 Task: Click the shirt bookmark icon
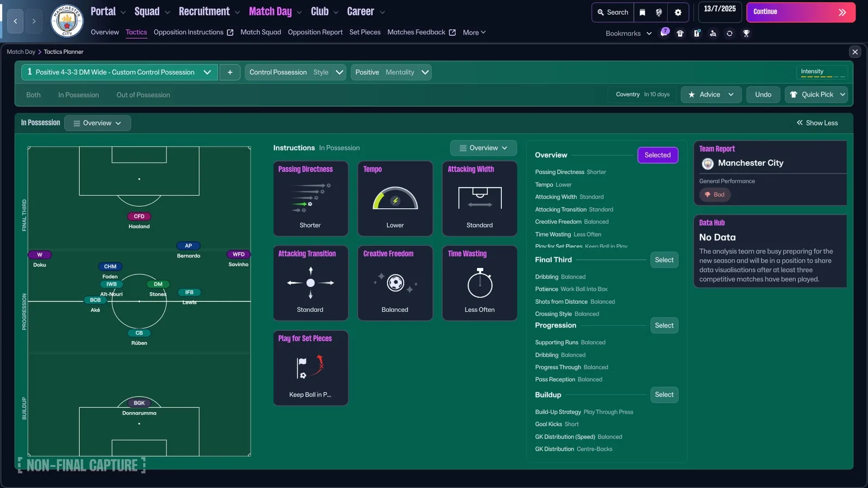[680, 34]
